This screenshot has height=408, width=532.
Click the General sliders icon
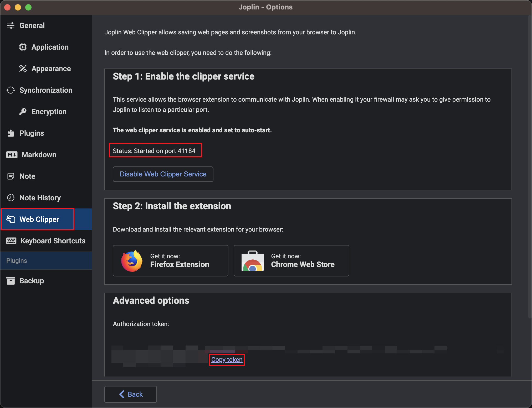click(11, 25)
